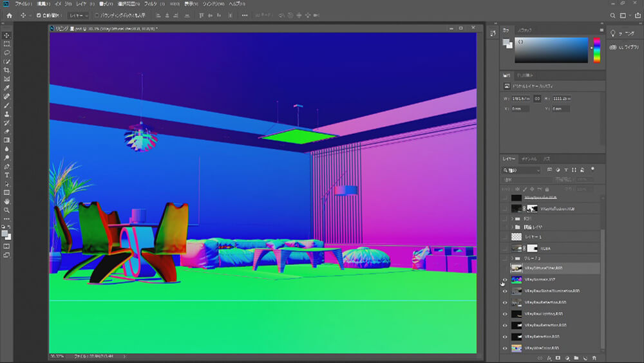Image resolution: width=644 pixels, height=363 pixels.
Task: Select the Eraser tool
Action: (6, 131)
